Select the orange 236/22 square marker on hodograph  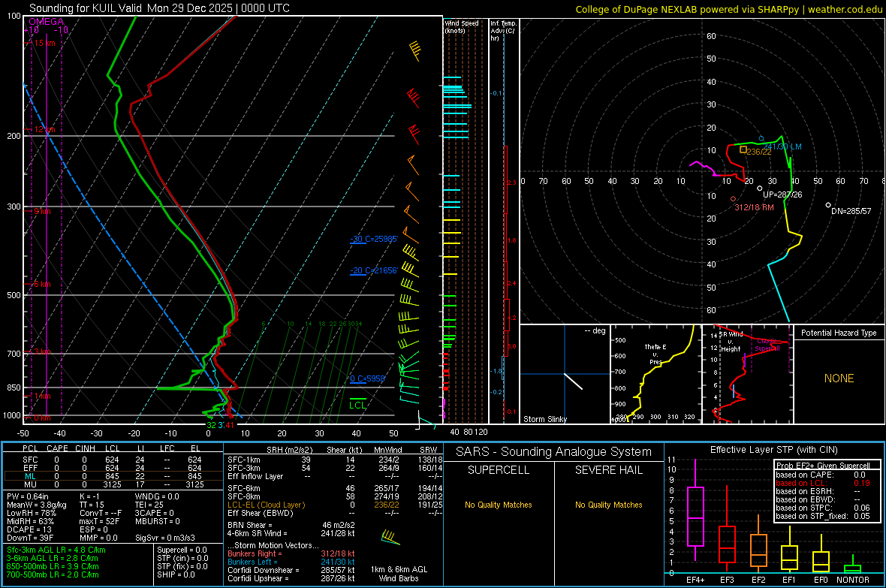743,150
